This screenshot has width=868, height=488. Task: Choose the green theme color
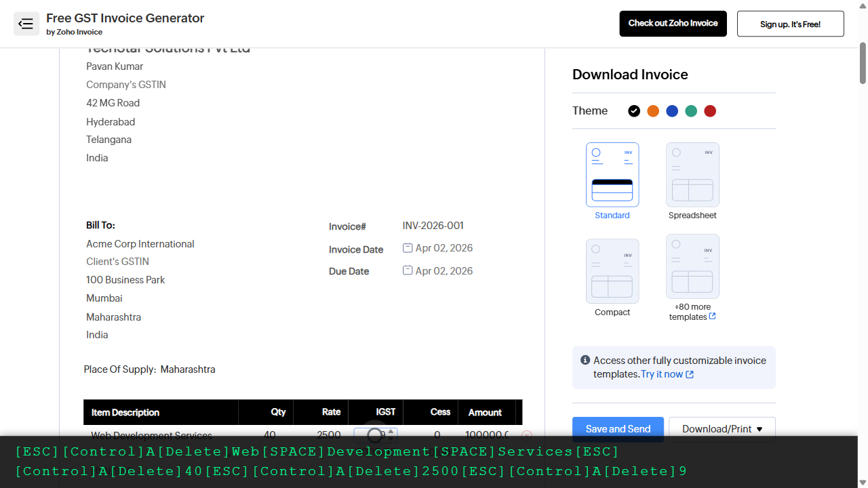click(x=691, y=111)
